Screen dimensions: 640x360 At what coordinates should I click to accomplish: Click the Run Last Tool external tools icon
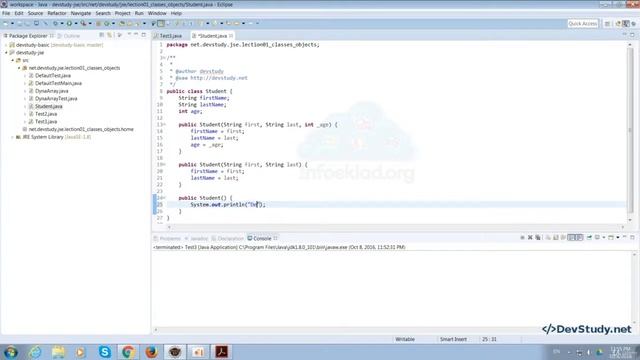coord(83,23)
